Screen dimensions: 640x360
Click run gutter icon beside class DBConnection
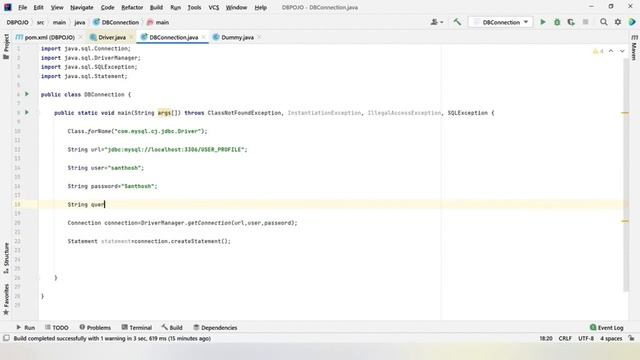[x=27, y=94]
